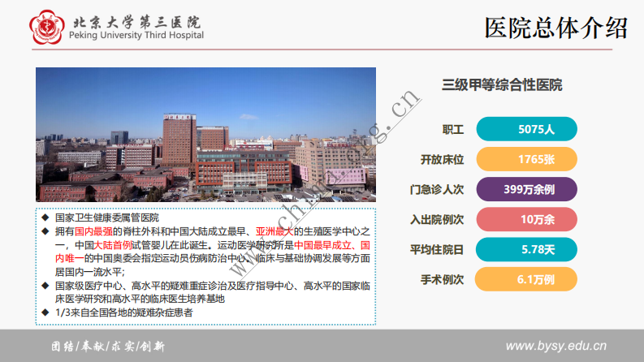Click the red 10万余 pill
The image size is (644, 362).
pyautogui.click(x=525, y=219)
